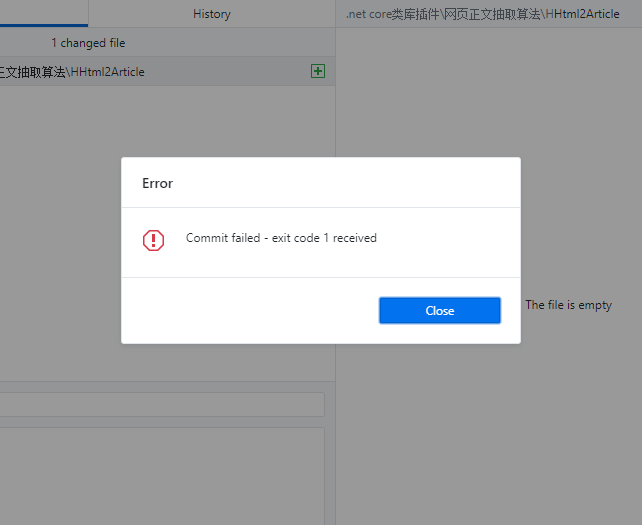Click 'The file is empty' message
Screen dimensions: 642x525
(x=568, y=305)
